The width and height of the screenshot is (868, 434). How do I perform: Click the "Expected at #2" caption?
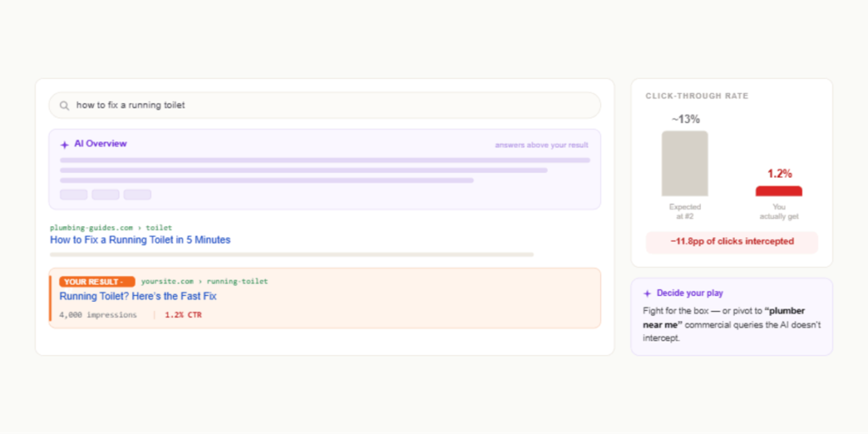pyautogui.click(x=685, y=211)
